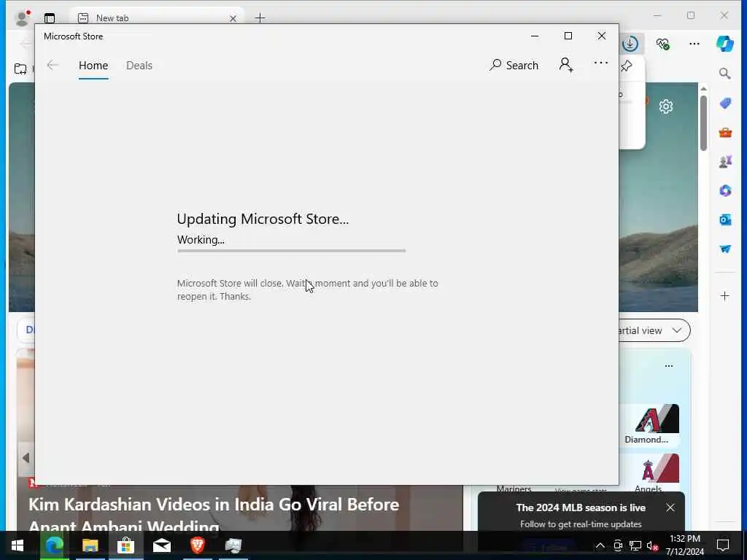747x560 pixels.
Task: Add a sidebar app with the plus icon
Action: [724, 296]
